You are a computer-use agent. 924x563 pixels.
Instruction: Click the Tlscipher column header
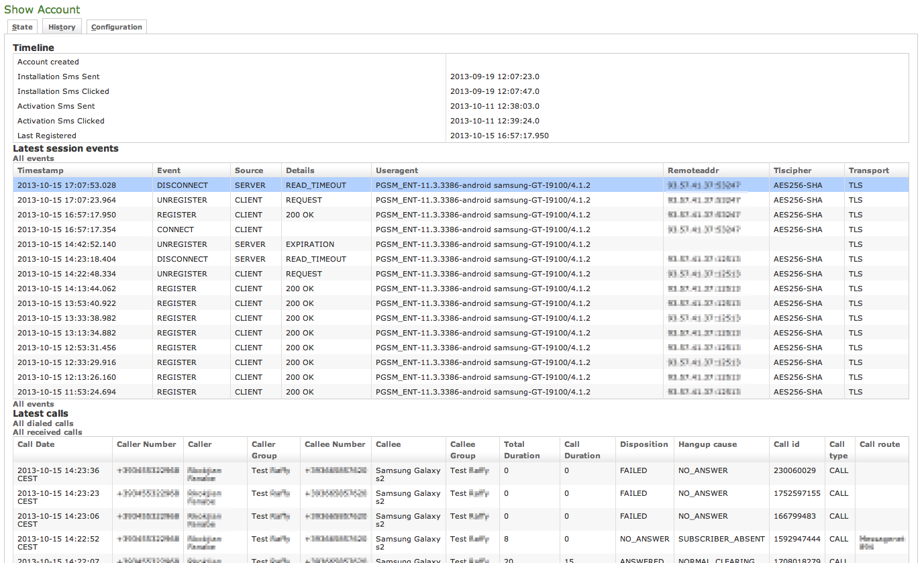(792, 170)
